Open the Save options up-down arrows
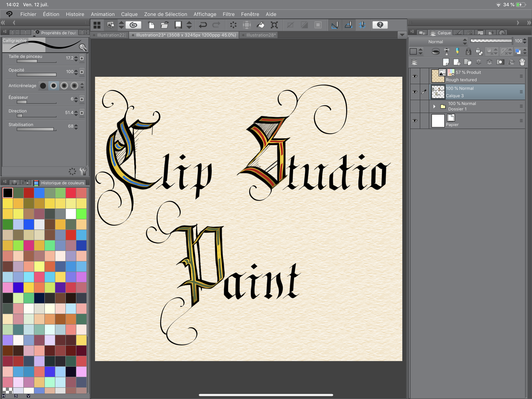This screenshot has width=532, height=399. tap(189, 25)
